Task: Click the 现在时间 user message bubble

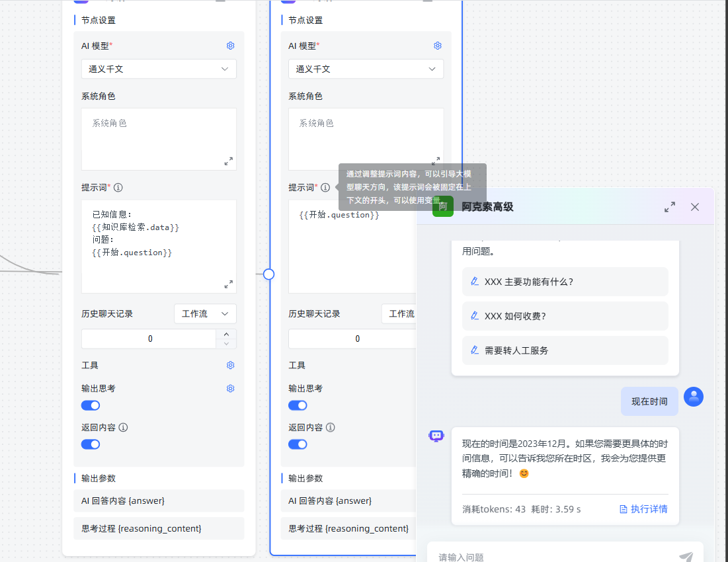Action: point(649,401)
